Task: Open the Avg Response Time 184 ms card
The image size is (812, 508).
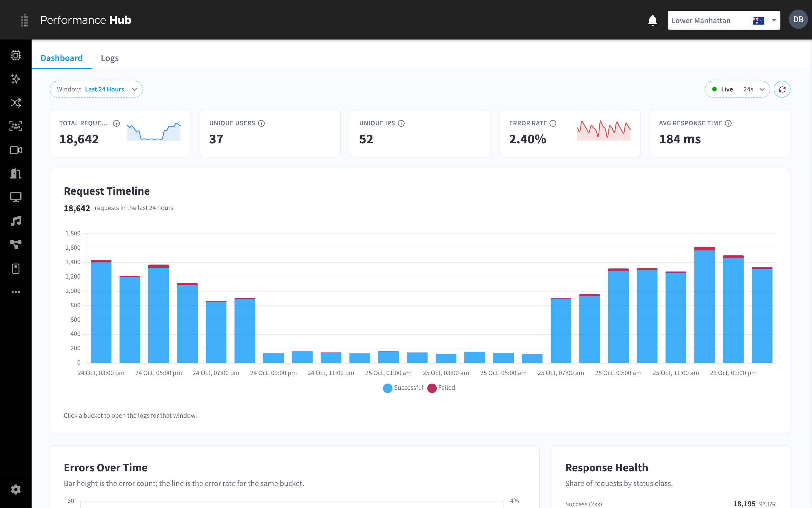Action: click(720, 133)
